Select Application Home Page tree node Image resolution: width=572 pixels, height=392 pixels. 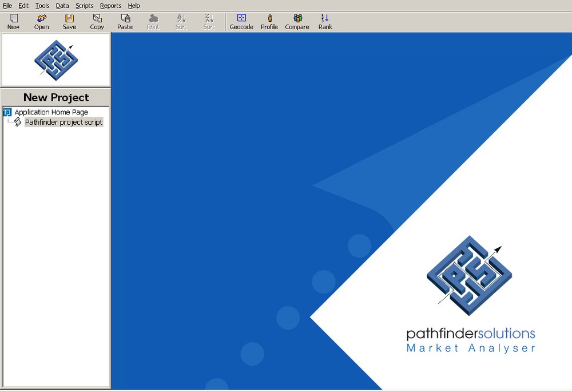pyautogui.click(x=51, y=112)
